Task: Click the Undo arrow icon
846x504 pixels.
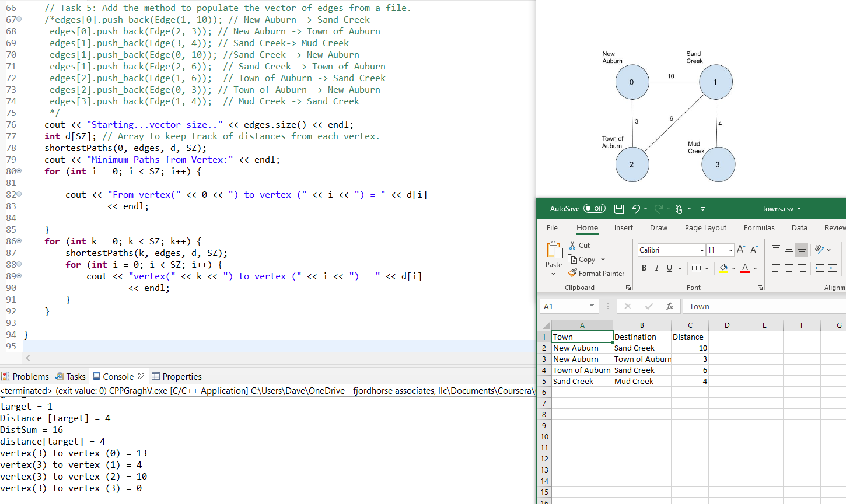Action: click(635, 209)
